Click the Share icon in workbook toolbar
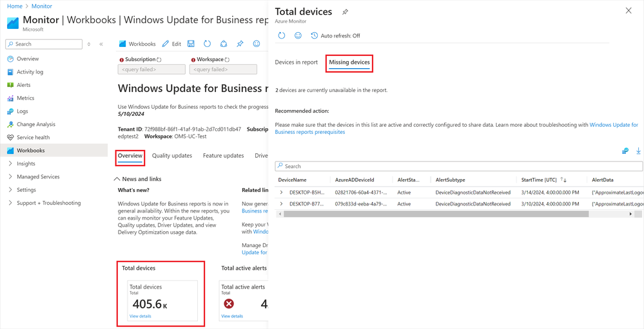This screenshot has width=644, height=329. pyautogui.click(x=224, y=44)
